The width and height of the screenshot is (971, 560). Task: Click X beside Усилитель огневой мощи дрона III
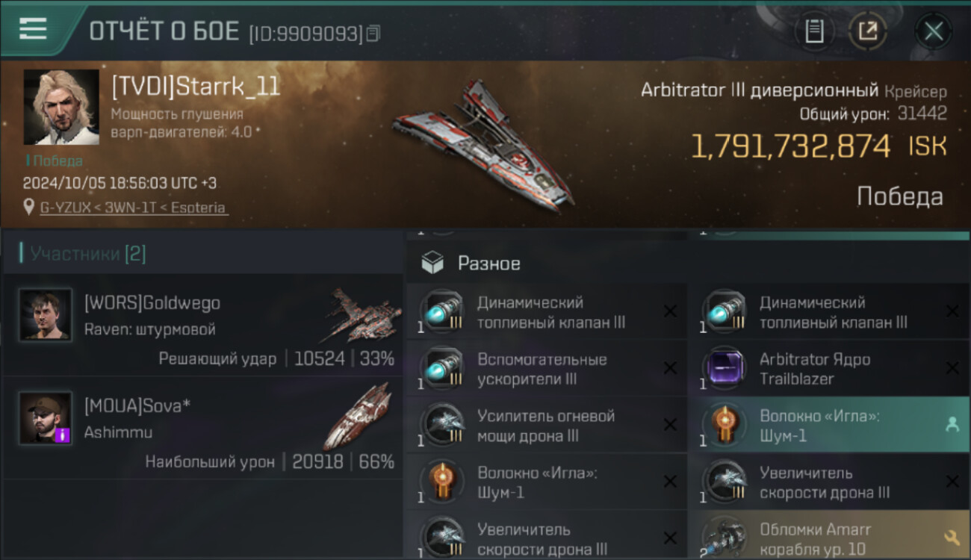[670, 425]
